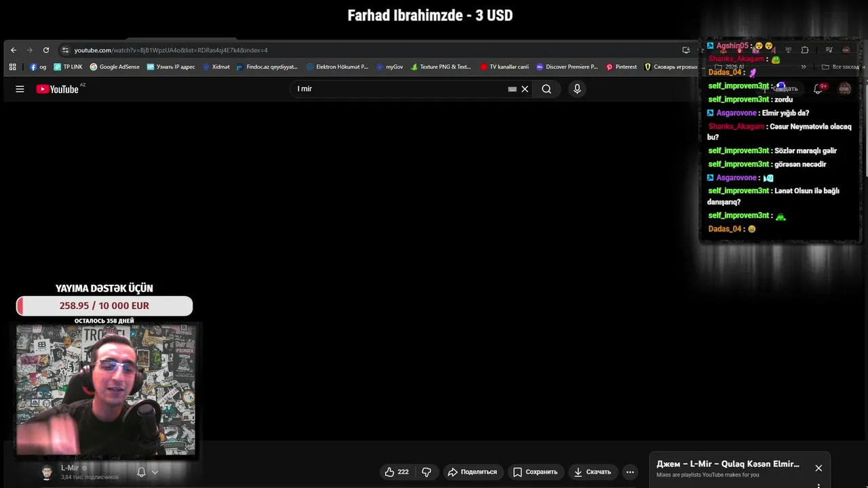Open the Все закладки bookmarks folder
The image size is (868, 488).
(x=840, y=67)
